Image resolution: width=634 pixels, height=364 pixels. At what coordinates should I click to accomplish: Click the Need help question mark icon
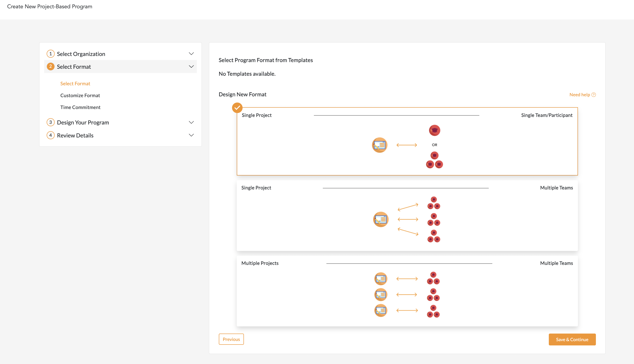tap(594, 95)
